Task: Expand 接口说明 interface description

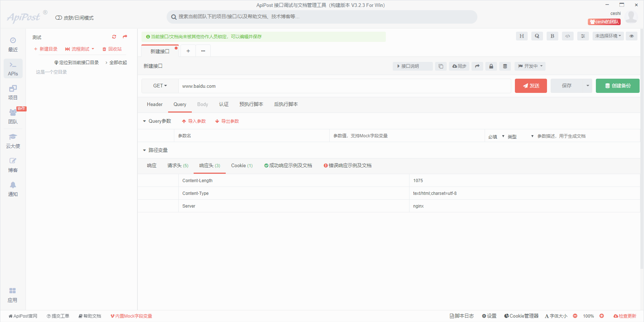Action: coord(412,66)
